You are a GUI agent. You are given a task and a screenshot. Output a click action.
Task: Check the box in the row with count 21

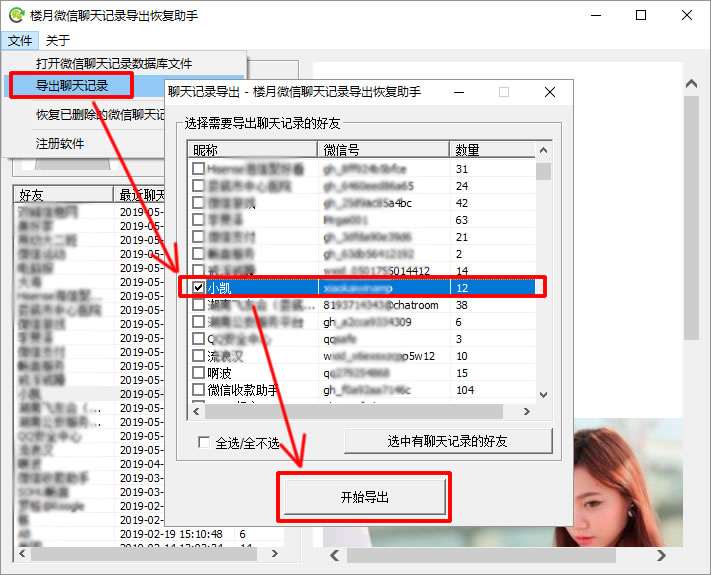click(x=198, y=237)
